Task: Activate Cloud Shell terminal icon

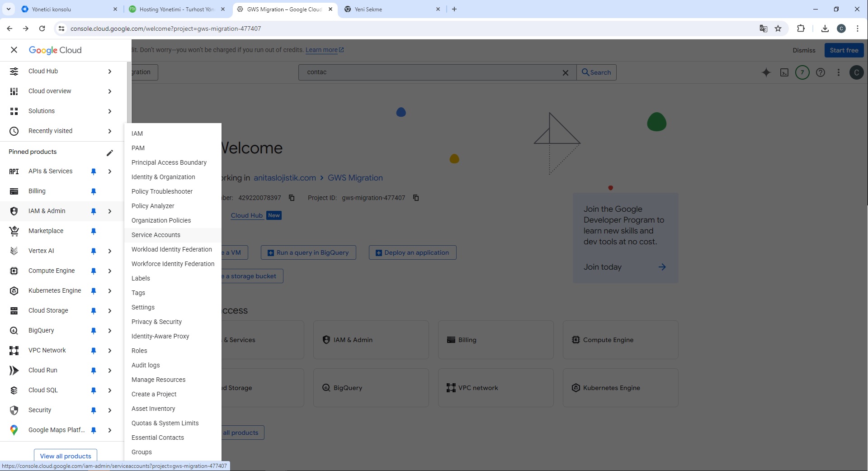Action: (784, 72)
